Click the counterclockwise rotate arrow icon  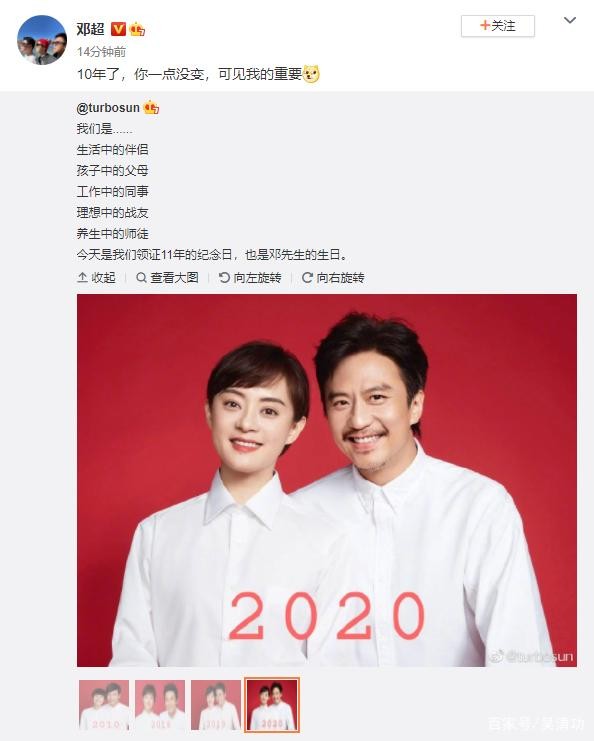click(224, 278)
